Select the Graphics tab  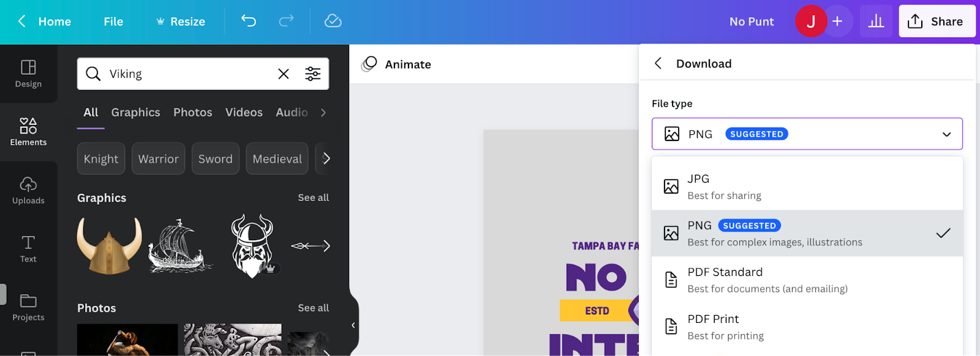(135, 112)
